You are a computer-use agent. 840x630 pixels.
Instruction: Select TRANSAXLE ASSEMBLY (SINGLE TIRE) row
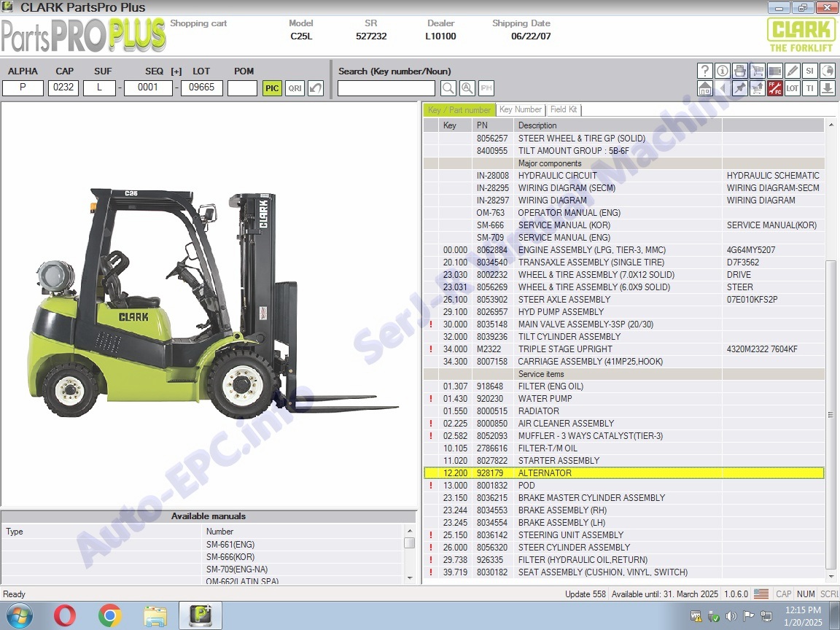coord(623,262)
